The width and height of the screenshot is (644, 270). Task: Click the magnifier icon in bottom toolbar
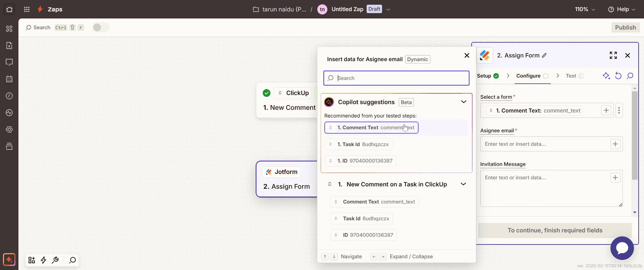click(72, 260)
